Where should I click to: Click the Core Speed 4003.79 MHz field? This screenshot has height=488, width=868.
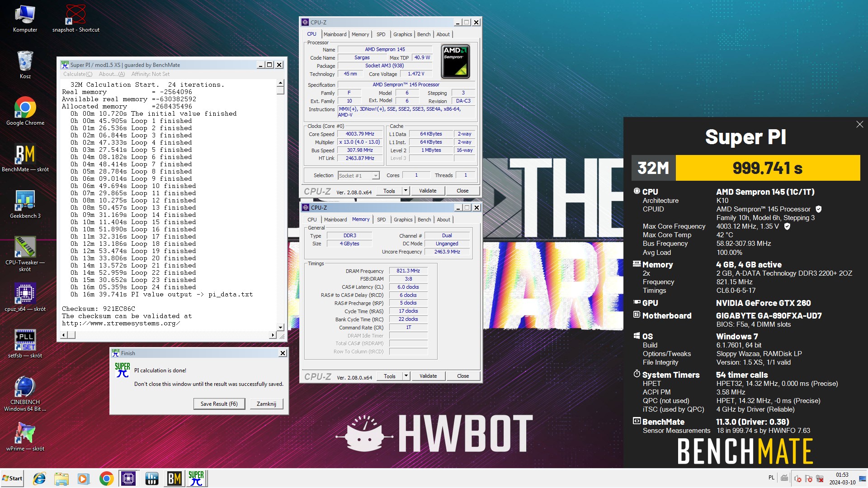(360, 134)
